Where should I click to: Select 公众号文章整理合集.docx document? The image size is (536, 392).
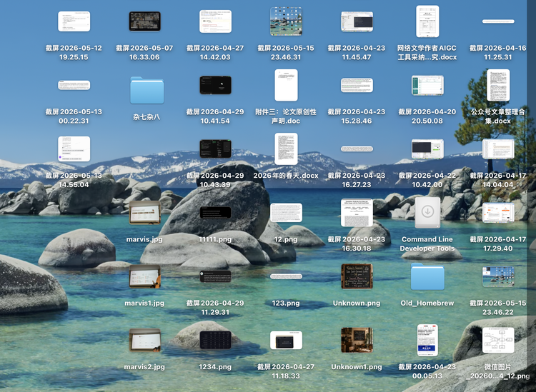coord(498,85)
